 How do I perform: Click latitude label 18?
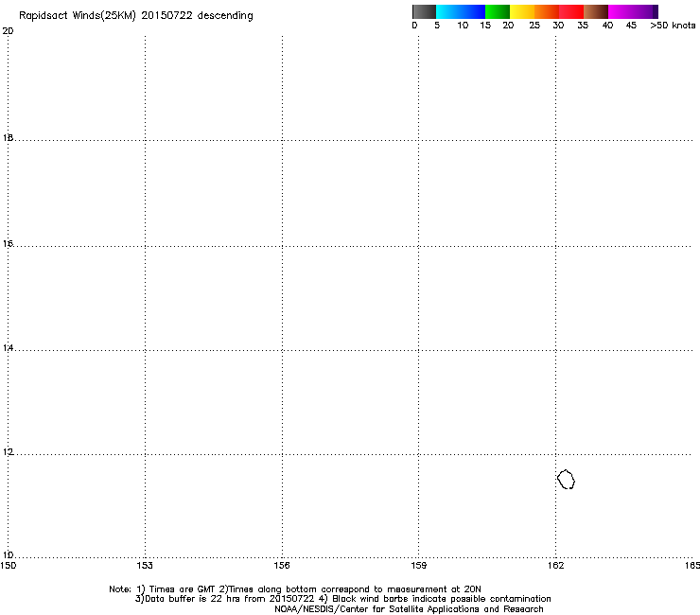click(8, 138)
